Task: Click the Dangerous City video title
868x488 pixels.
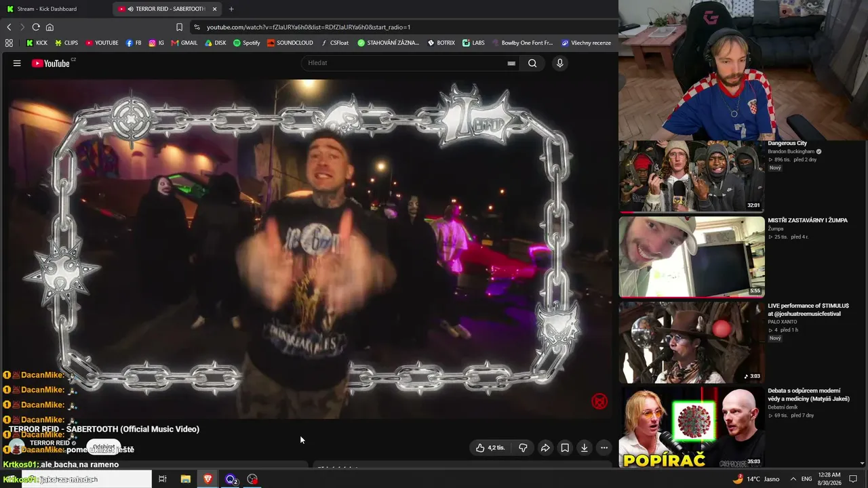Action: coord(787,144)
